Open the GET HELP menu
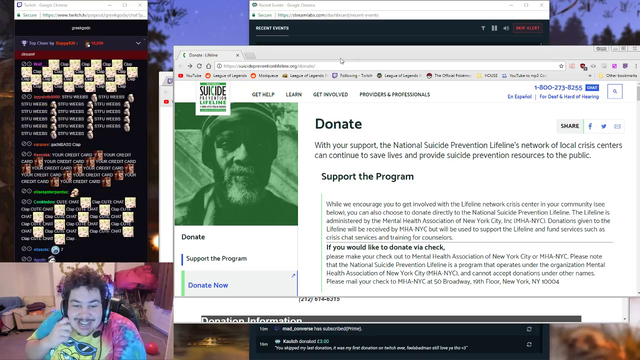This screenshot has width=640, height=360. coord(263,94)
